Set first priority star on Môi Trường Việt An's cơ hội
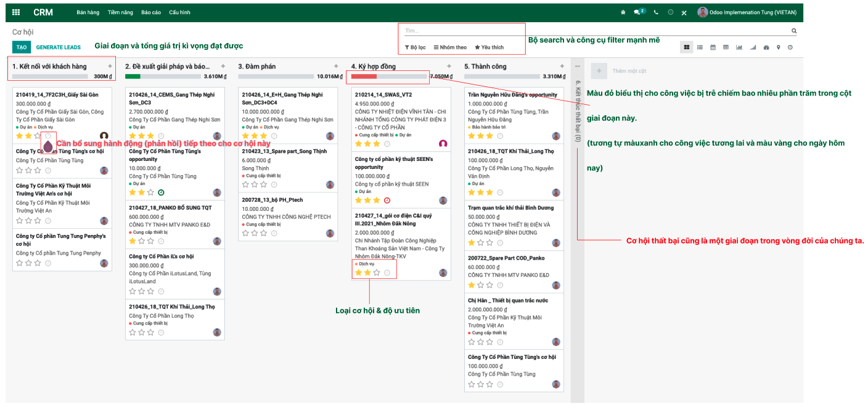 (19, 221)
